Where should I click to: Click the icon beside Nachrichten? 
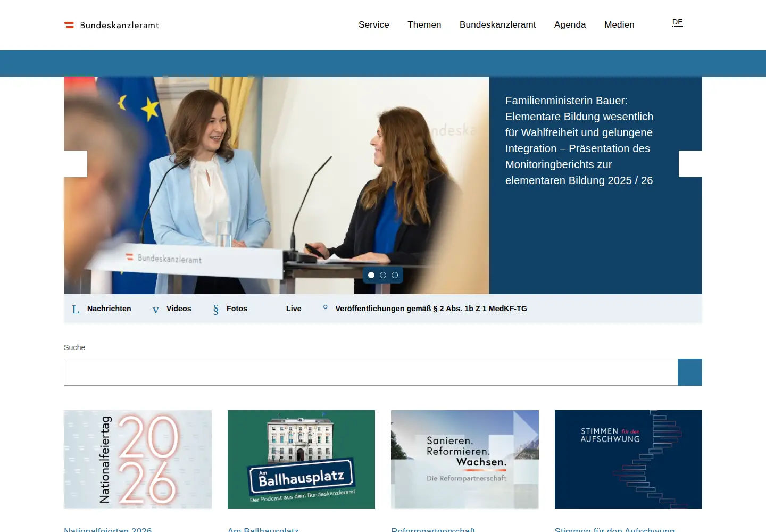pyautogui.click(x=76, y=310)
